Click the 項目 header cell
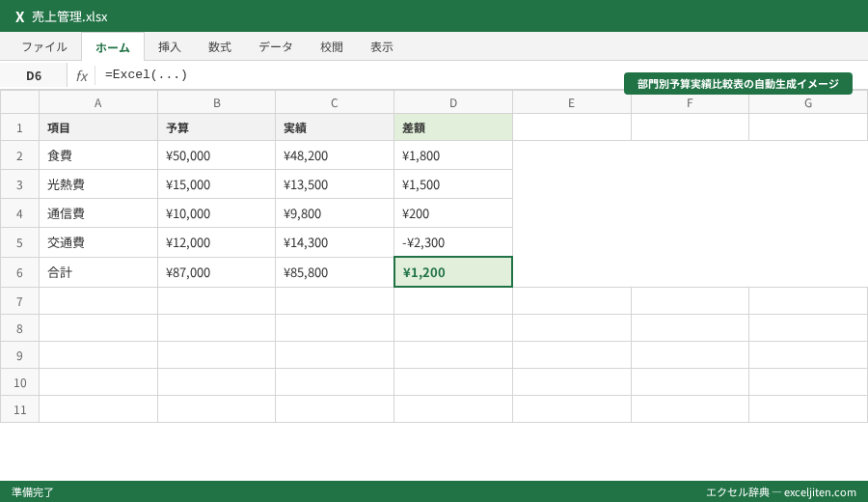The image size is (868, 502). point(98,127)
